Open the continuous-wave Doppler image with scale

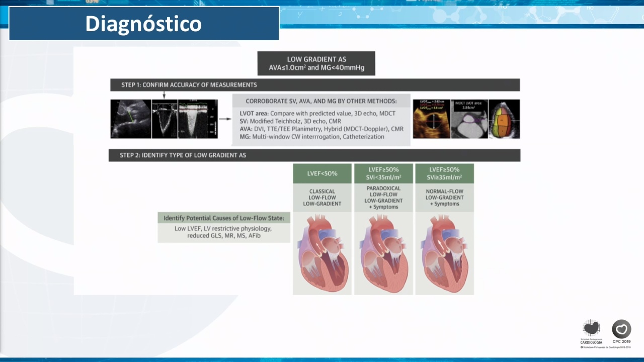click(198, 119)
